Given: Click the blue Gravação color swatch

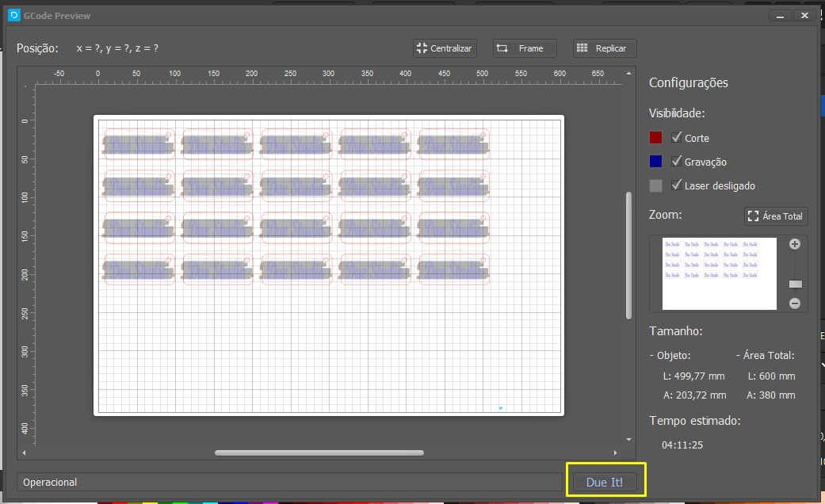Looking at the screenshot, I should [x=655, y=161].
